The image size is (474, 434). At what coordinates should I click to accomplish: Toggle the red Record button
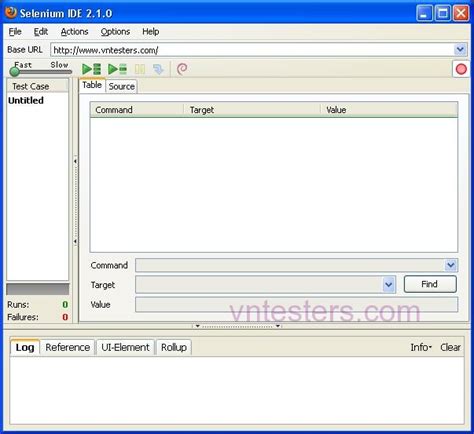pos(461,69)
